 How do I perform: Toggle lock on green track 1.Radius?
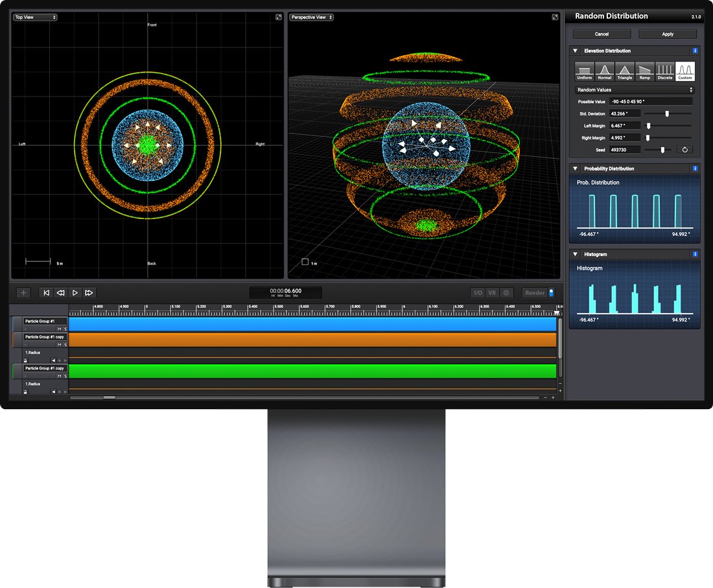(25, 392)
